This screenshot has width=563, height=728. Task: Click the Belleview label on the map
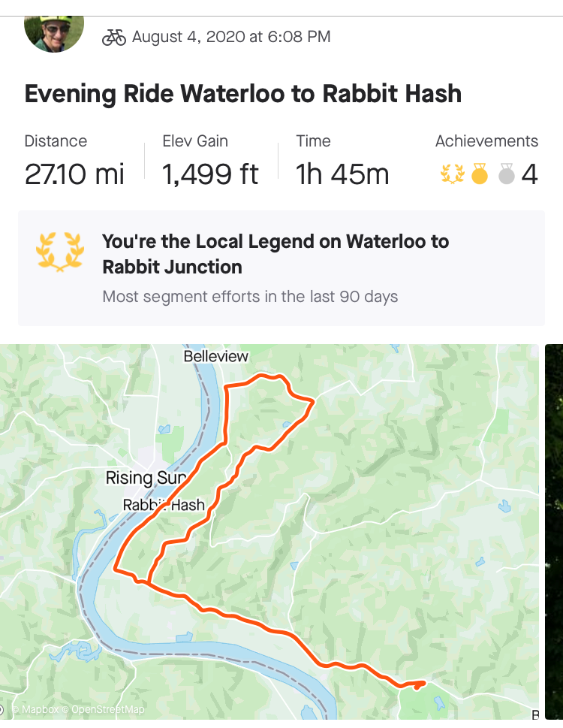tap(215, 356)
